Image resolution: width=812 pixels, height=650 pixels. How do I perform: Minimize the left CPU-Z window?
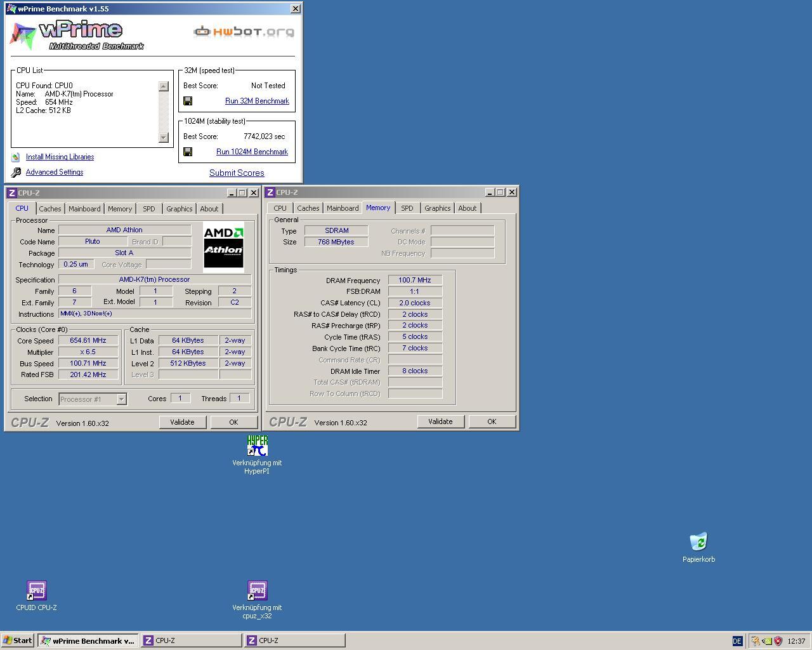[232, 192]
